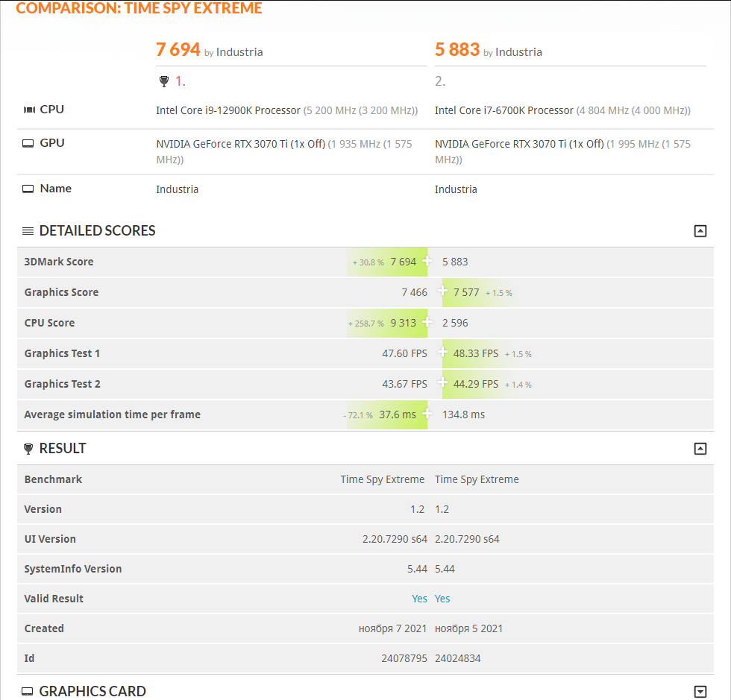The width and height of the screenshot is (731, 700).
Task: Click the GPU monitor icon
Action: [x=28, y=144]
